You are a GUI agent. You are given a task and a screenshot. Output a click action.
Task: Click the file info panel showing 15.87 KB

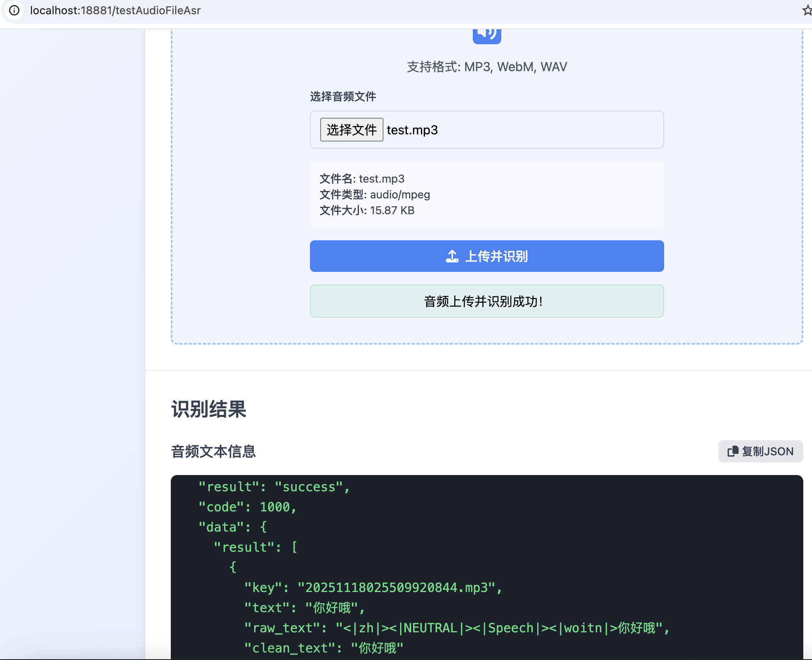[x=486, y=194]
